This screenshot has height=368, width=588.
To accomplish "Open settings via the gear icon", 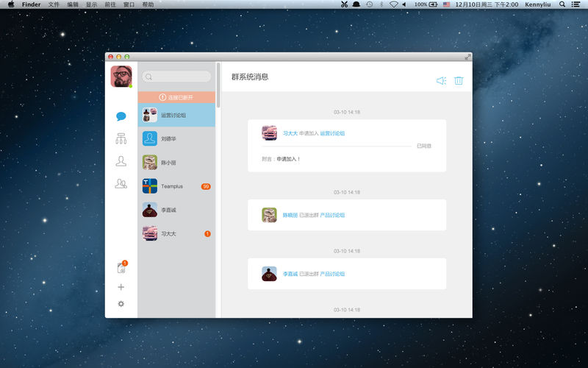I will [121, 303].
